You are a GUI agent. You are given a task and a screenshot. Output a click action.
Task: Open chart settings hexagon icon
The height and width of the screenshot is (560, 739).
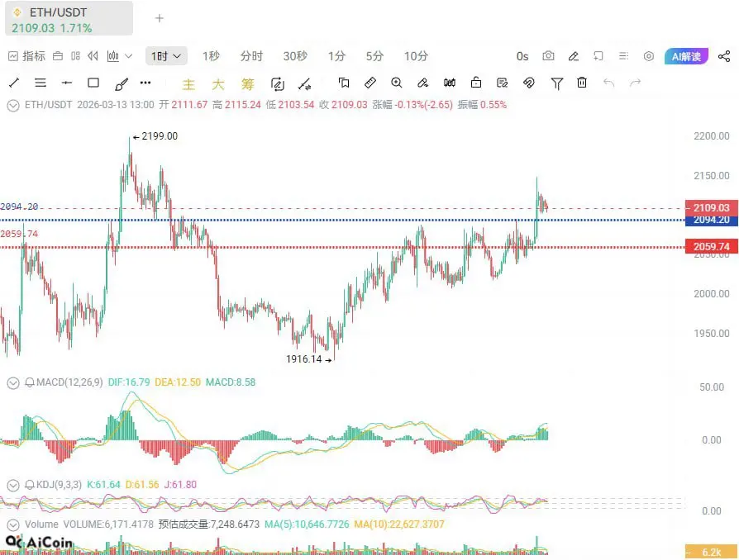click(x=649, y=56)
